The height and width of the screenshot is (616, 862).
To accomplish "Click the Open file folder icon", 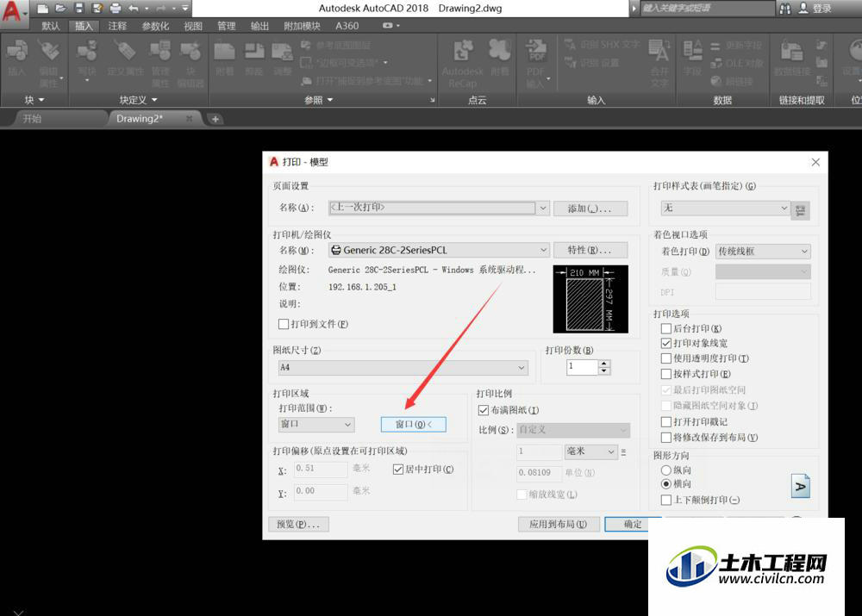I will tap(60, 9).
